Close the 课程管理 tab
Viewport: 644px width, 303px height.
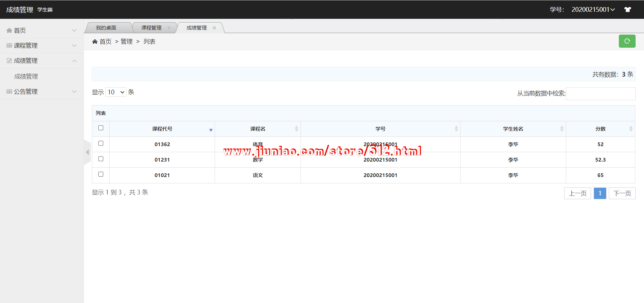[169, 28]
